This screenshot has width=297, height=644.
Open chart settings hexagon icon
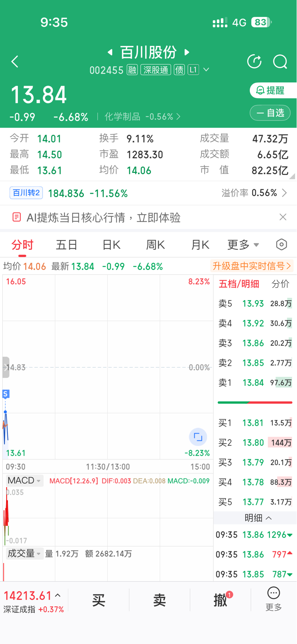pyautogui.click(x=282, y=244)
